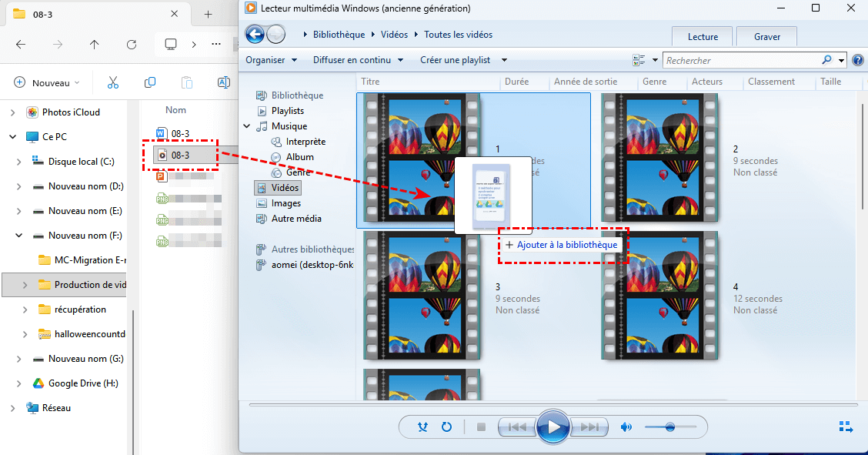Open the Créer une playlist dropdown

click(463, 60)
